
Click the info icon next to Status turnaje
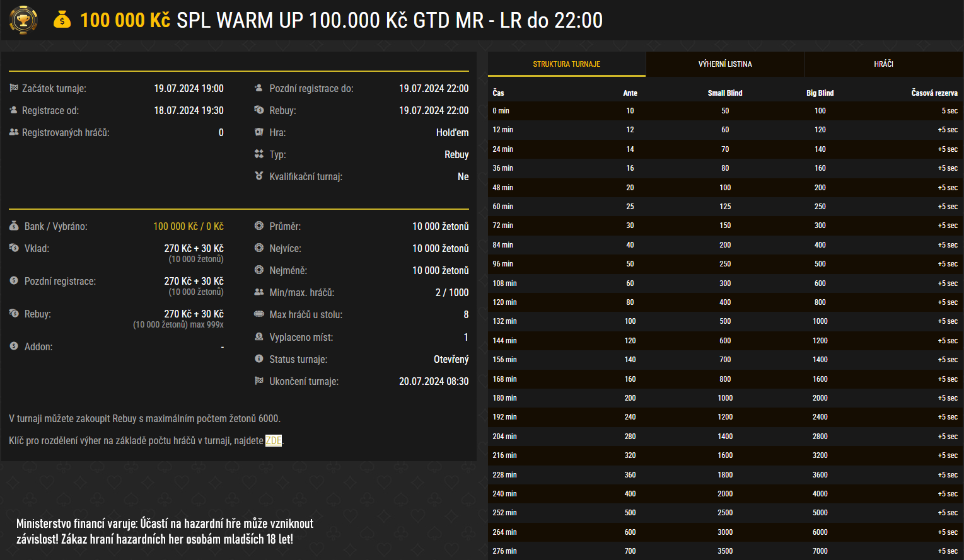(x=258, y=359)
